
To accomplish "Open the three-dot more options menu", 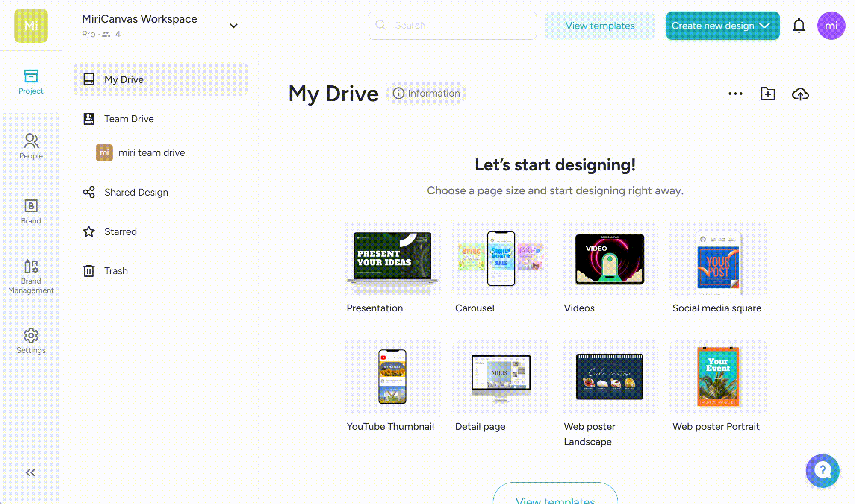I will (x=735, y=94).
